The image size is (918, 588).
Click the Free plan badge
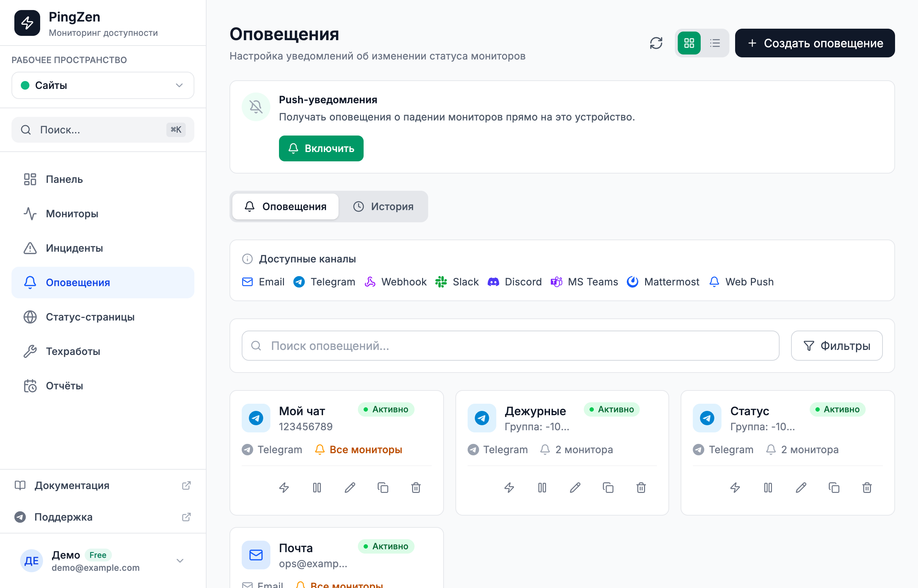coord(98,555)
